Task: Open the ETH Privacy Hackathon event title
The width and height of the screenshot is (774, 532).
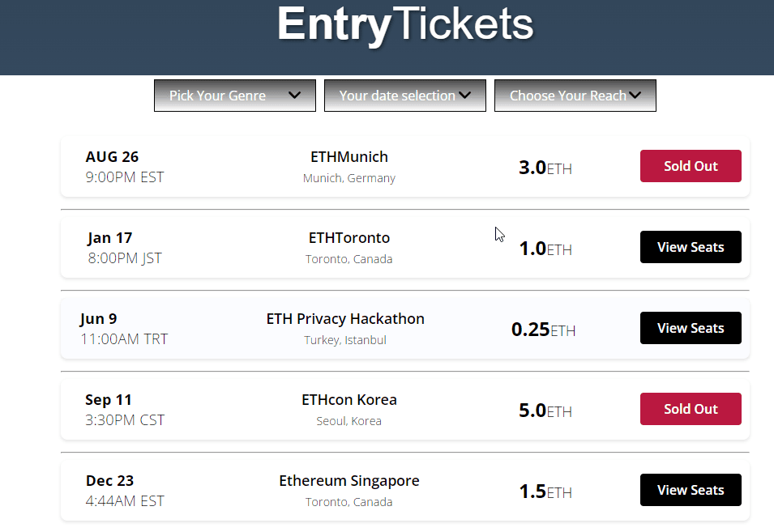Action: (345, 319)
